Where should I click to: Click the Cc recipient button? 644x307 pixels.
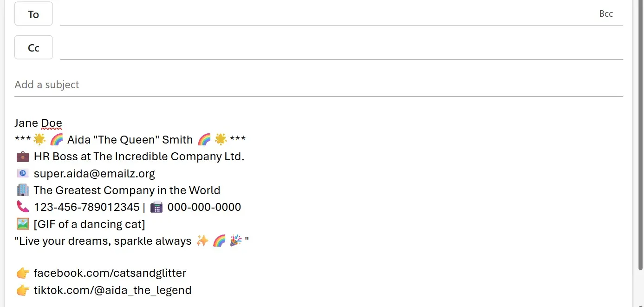tap(33, 47)
